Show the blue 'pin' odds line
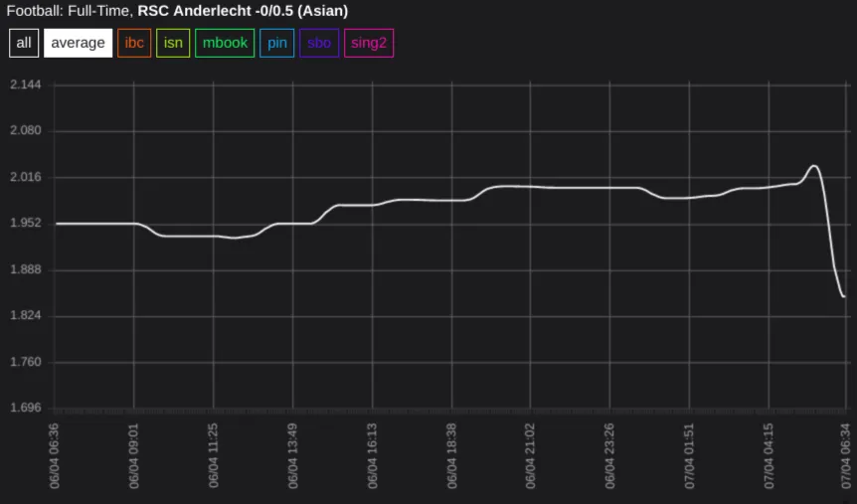 click(276, 43)
